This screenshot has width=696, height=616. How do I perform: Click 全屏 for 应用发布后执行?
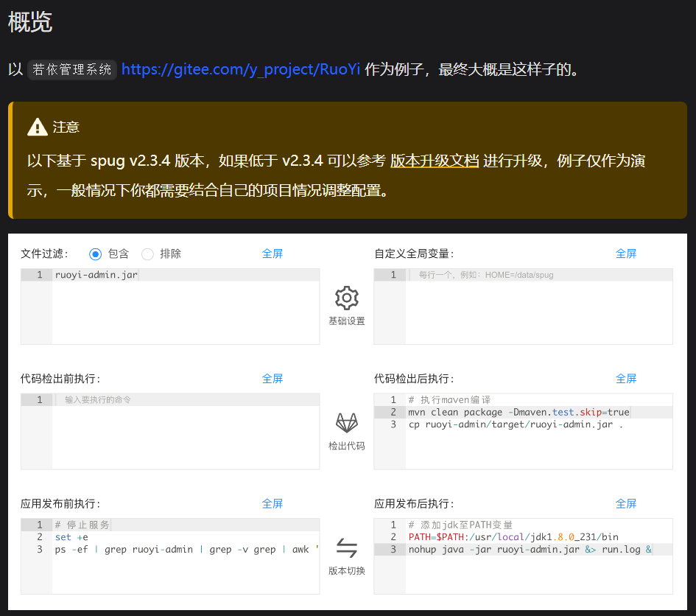click(626, 504)
